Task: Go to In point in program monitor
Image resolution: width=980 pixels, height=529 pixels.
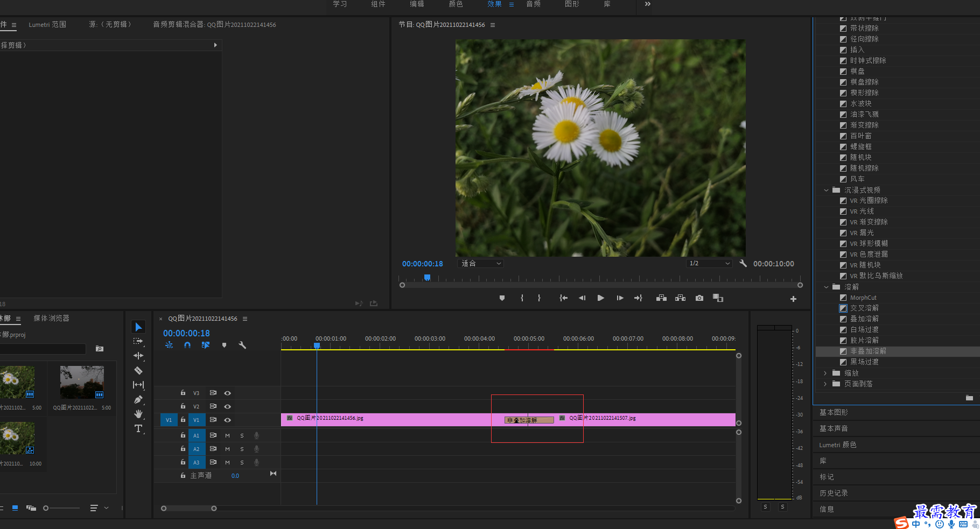Action: [x=563, y=298]
